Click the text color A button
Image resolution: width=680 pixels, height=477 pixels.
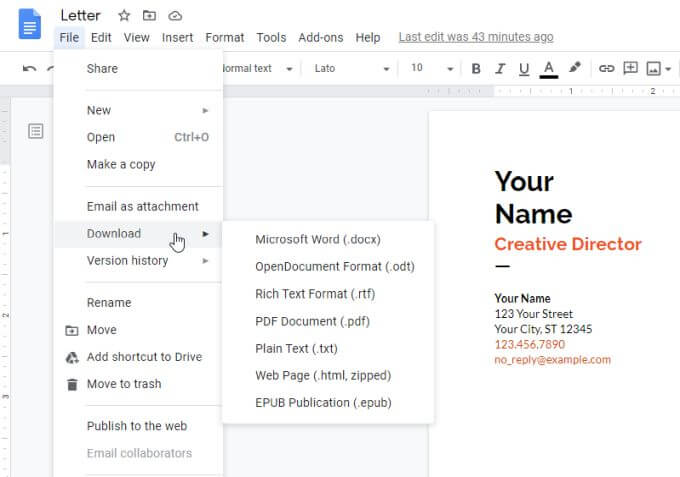point(548,69)
